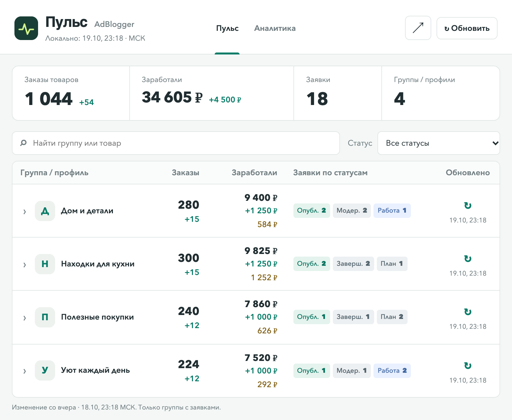Click the Пульс app logo icon
512x420 pixels.
(x=26, y=28)
